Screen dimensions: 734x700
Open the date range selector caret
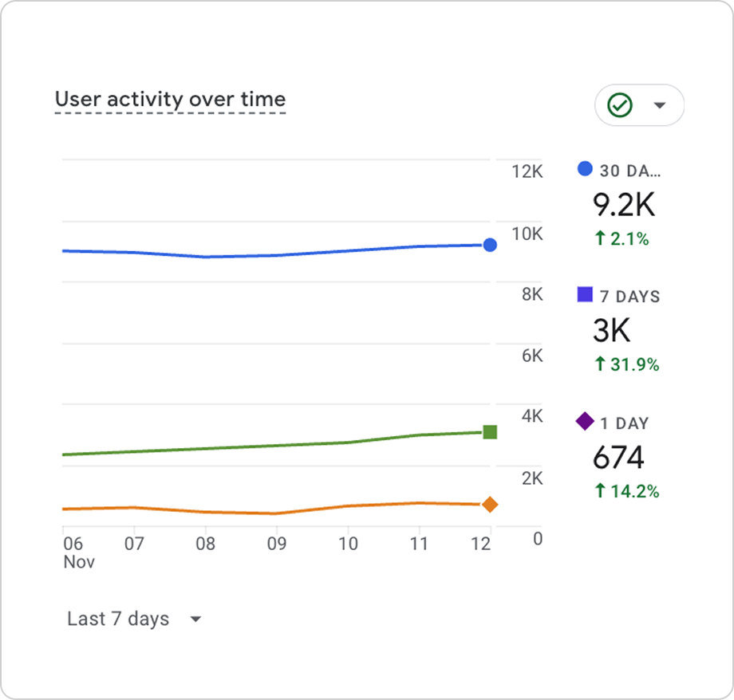(196, 618)
